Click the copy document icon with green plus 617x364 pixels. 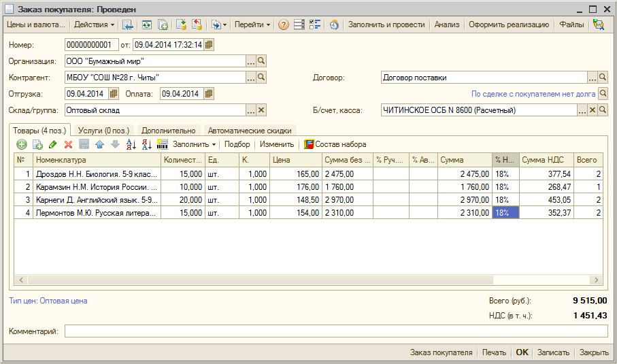pos(163,24)
